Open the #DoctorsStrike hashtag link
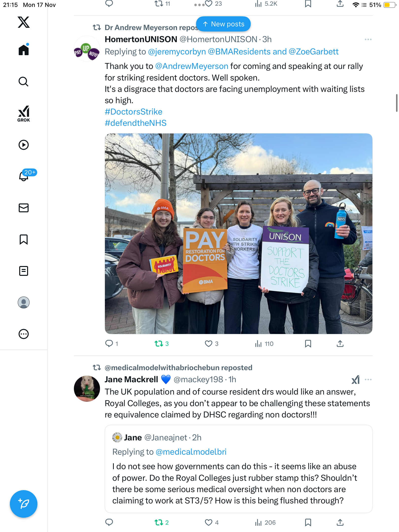The image size is (399, 532). (x=133, y=112)
